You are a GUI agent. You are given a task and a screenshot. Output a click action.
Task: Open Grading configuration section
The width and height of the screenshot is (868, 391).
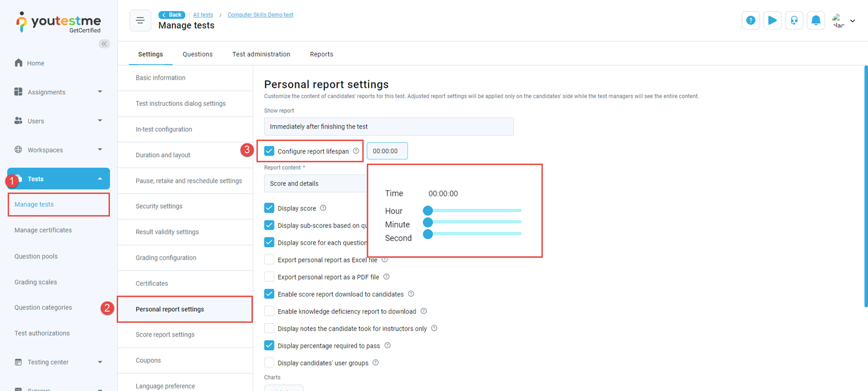[185, 258]
